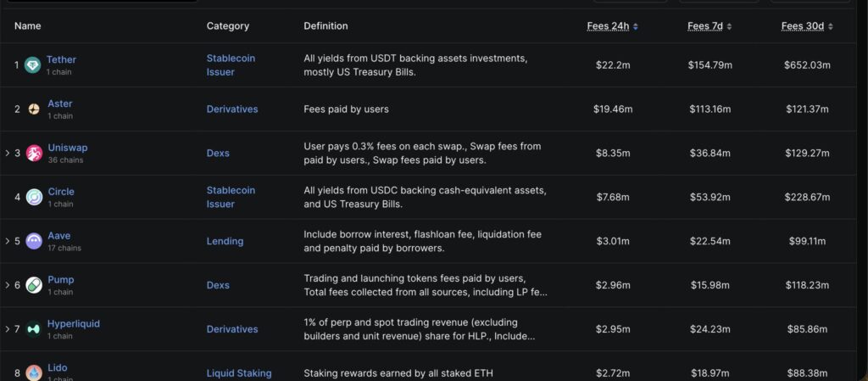Open the Tether protocol link

click(61, 59)
